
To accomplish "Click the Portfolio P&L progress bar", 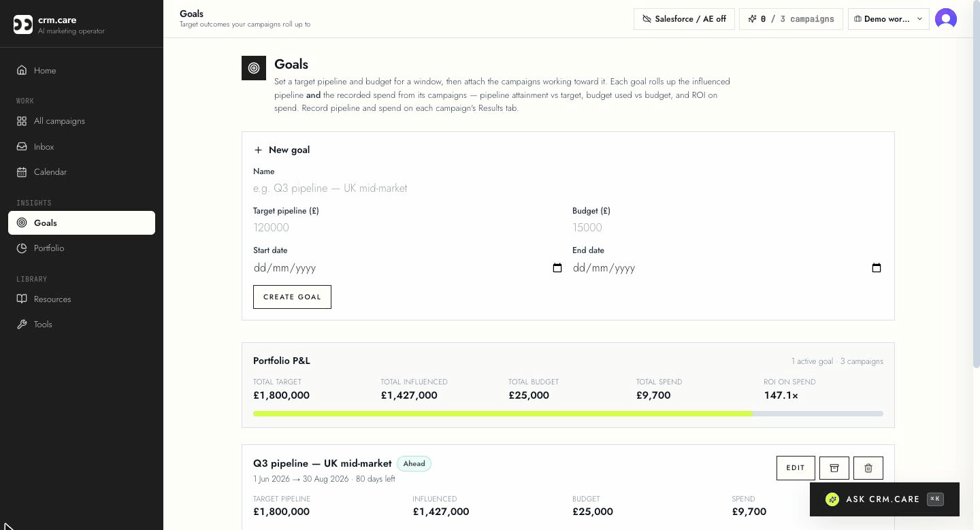I will pos(568,414).
